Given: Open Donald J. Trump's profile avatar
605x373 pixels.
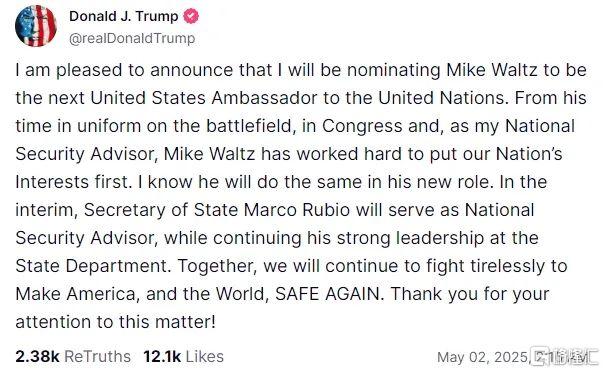Looking at the screenshot, I should coord(36,26).
